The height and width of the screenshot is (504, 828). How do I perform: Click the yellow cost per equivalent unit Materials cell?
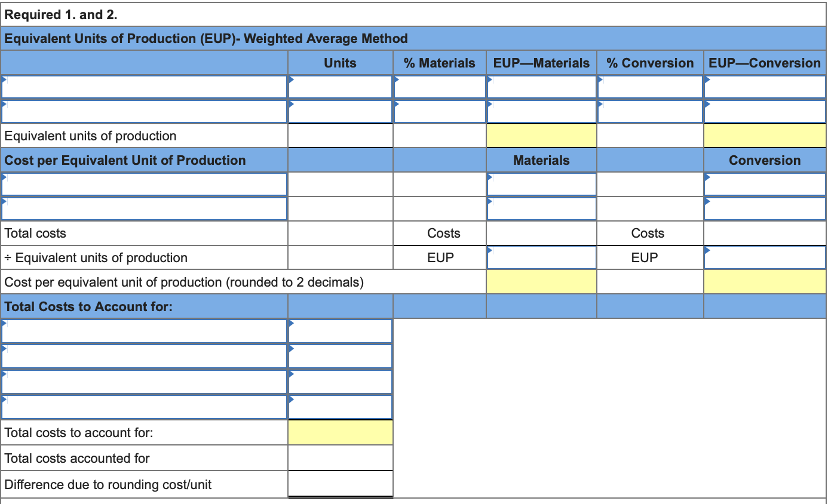pos(541,281)
